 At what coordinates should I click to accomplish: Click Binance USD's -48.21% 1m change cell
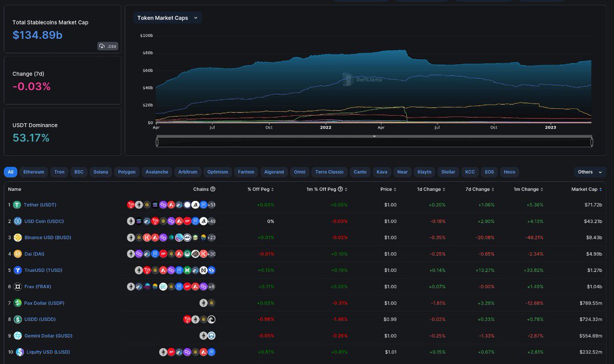[x=535, y=238]
